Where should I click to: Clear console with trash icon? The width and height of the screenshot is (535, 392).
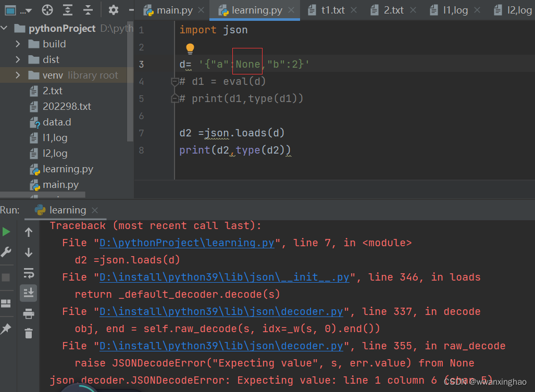pyautogui.click(x=29, y=333)
